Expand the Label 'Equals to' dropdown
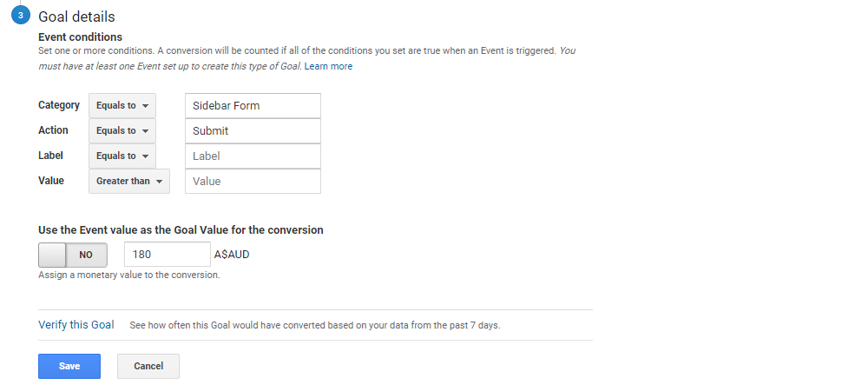This screenshot has height=385, width=868. pyautogui.click(x=122, y=156)
